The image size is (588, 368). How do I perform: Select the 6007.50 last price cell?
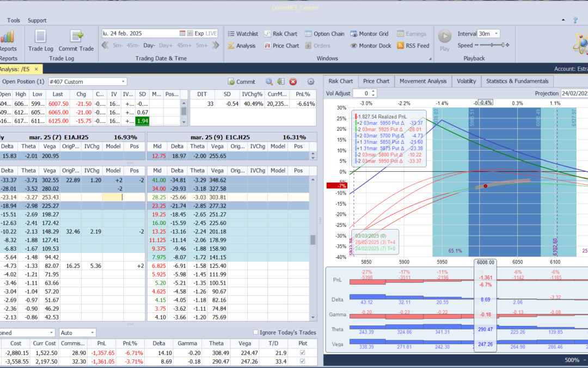(58, 104)
